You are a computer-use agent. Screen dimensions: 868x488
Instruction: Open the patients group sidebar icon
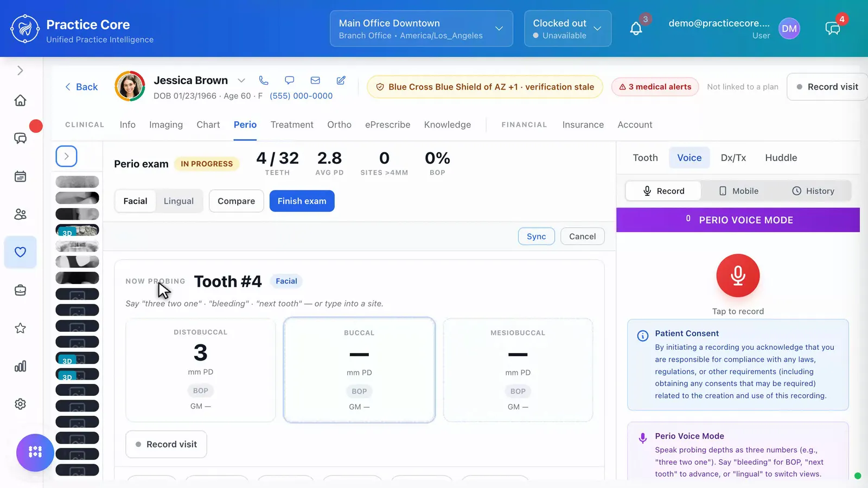tap(20, 214)
